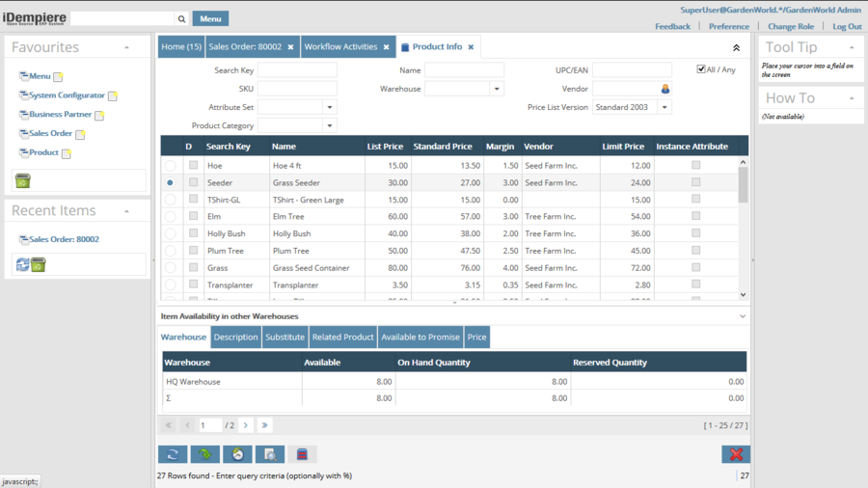This screenshot has width=868, height=488.
Task: Click the Refresh button in bottom toolbar
Action: click(x=173, y=454)
